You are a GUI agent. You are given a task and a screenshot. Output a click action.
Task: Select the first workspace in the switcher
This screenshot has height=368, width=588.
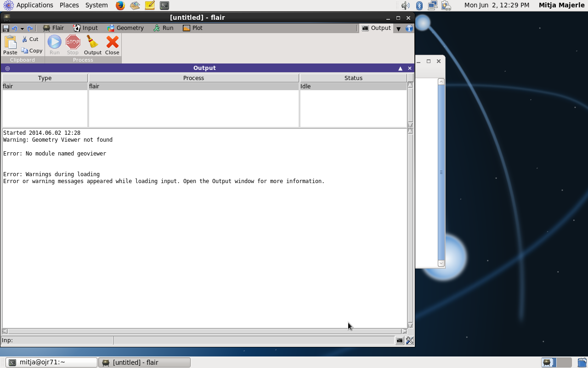click(548, 362)
